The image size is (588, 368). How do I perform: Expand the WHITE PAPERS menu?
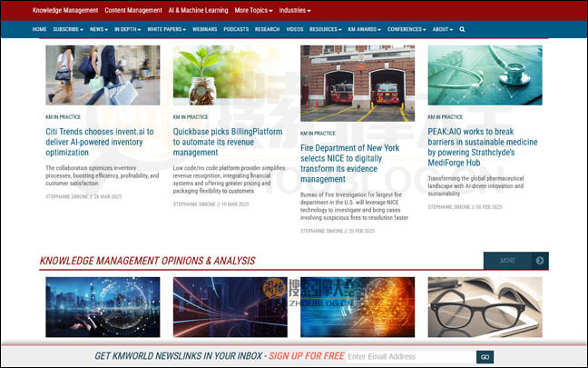[x=166, y=29]
